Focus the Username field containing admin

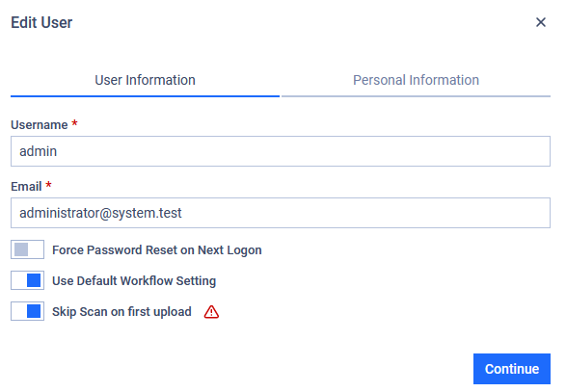click(281, 151)
